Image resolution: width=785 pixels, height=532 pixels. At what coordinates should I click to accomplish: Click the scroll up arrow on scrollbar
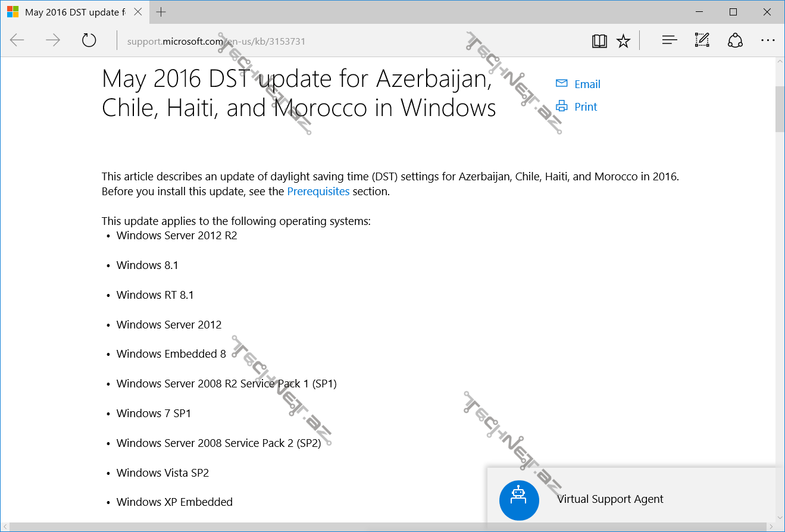(780, 62)
